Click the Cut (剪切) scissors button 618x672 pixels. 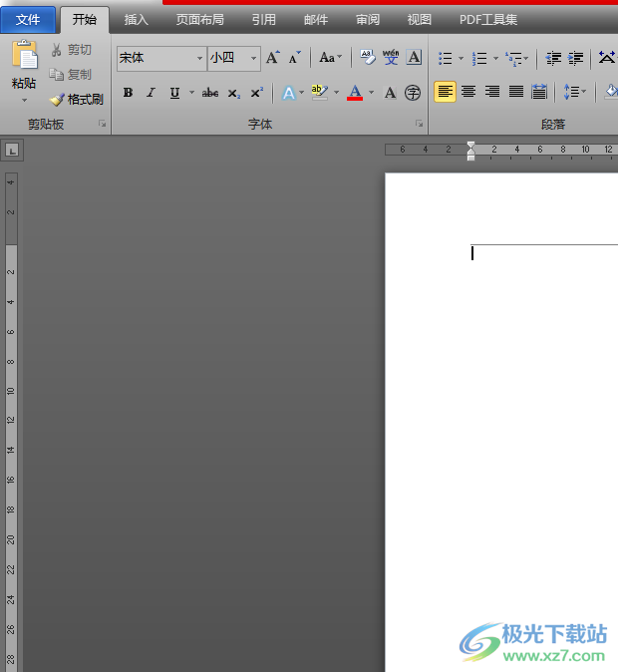point(71,50)
